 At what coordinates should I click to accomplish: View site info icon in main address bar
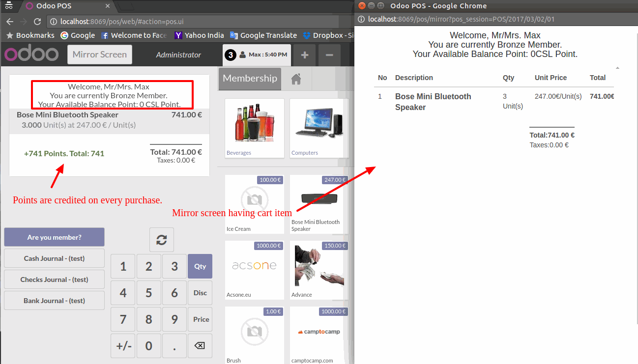tap(53, 22)
